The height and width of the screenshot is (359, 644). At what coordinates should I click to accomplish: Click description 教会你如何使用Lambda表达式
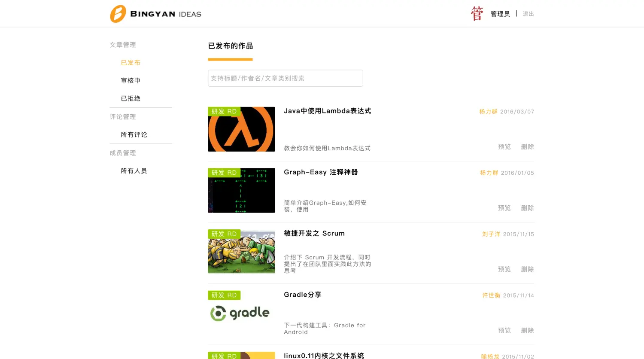click(327, 148)
